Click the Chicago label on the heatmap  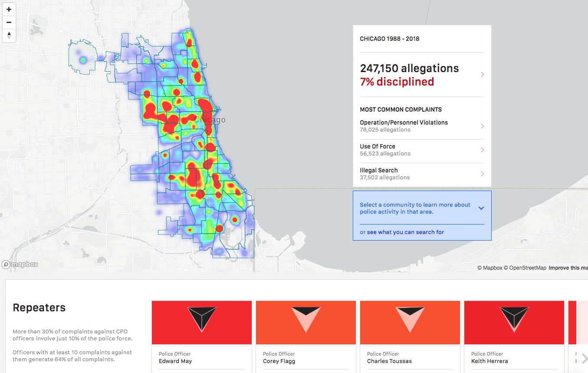(213, 120)
